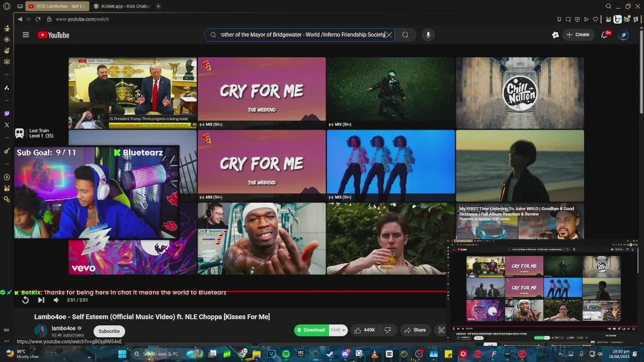Viewport: 644px width, 362px height.
Task: Go to the YouTube home logo
Action: [x=53, y=35]
